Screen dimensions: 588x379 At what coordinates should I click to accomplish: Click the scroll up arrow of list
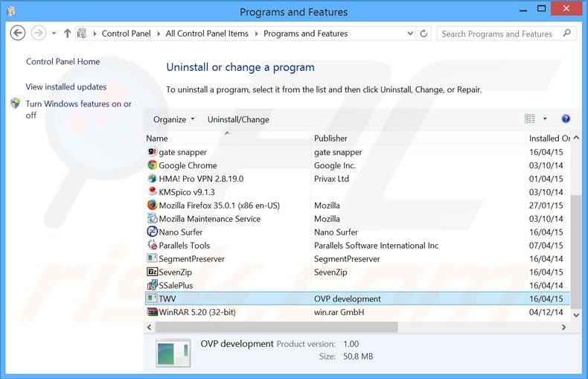pos(576,138)
